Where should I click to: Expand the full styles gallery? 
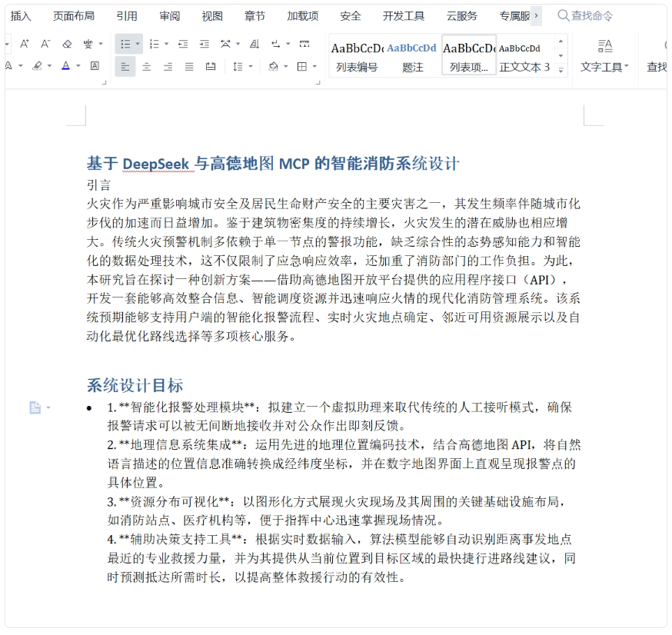point(561,71)
